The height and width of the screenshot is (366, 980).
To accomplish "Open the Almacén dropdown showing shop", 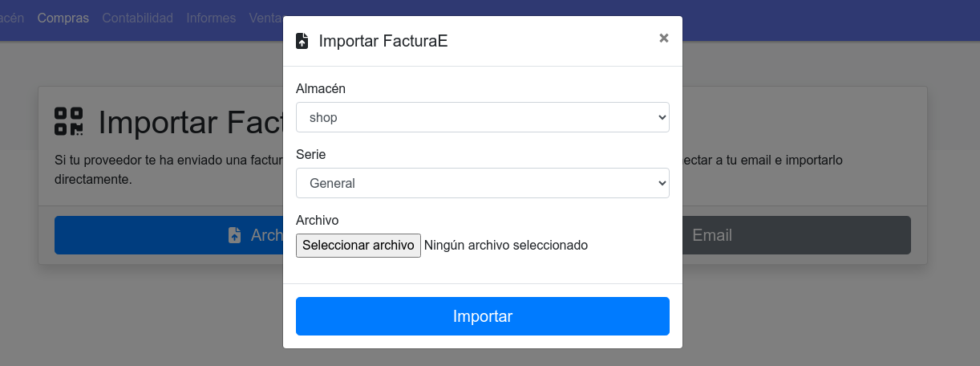I will pos(482,117).
